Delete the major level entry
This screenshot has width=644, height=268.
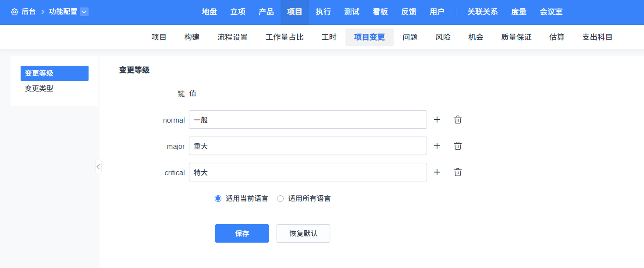(458, 146)
